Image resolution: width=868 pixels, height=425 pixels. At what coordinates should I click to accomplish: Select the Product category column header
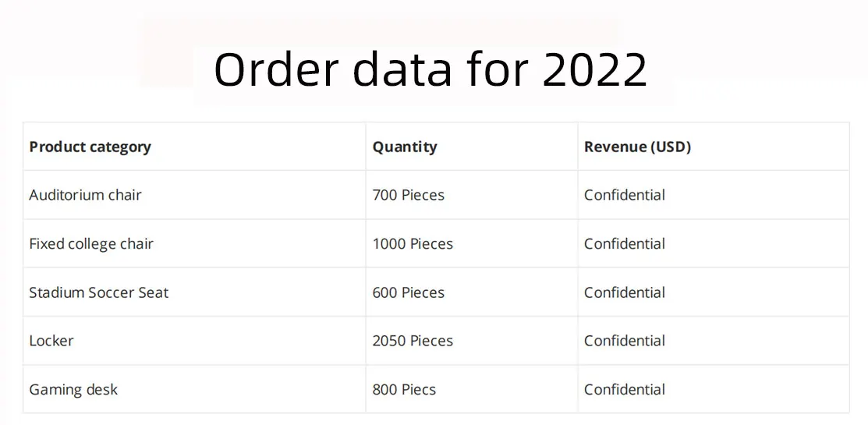tap(90, 147)
